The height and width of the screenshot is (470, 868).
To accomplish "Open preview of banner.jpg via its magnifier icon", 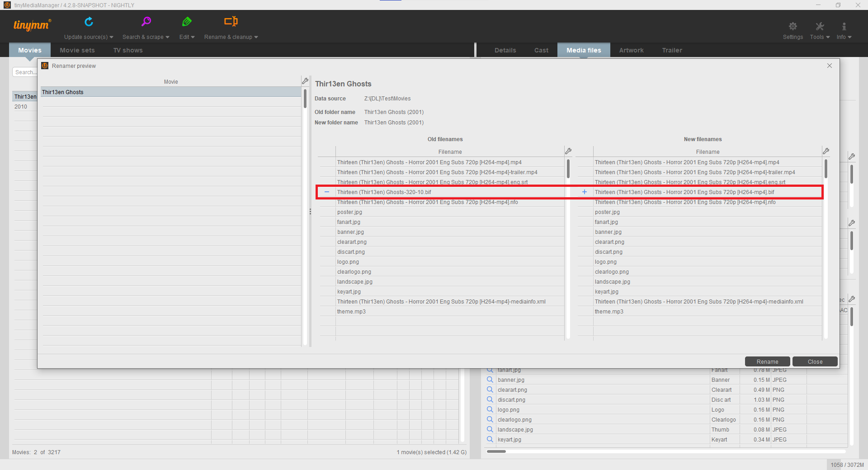I will (x=490, y=380).
